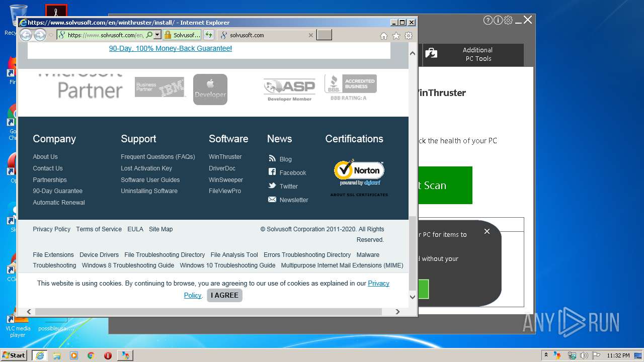
Task: Open About SSL Certificates link
Action: [x=359, y=195]
